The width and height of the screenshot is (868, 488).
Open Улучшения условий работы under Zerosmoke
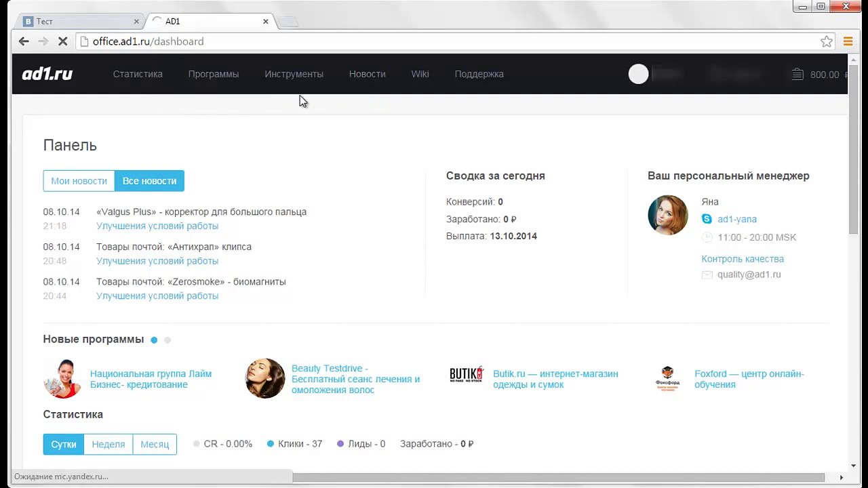[157, 296]
